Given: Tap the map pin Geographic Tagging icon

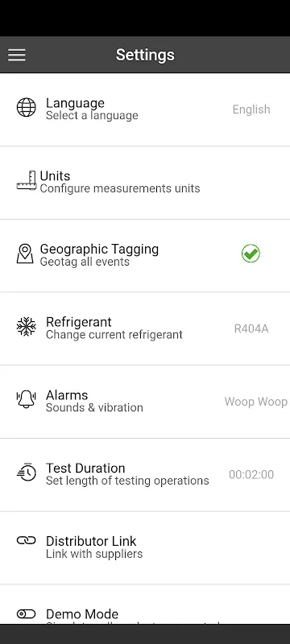Looking at the screenshot, I should click(25, 254).
